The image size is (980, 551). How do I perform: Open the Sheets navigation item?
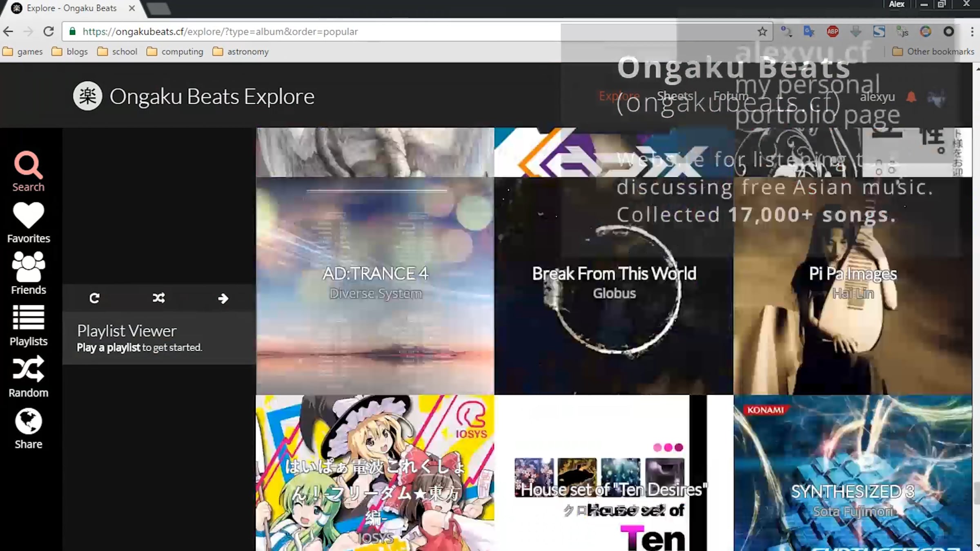point(675,96)
